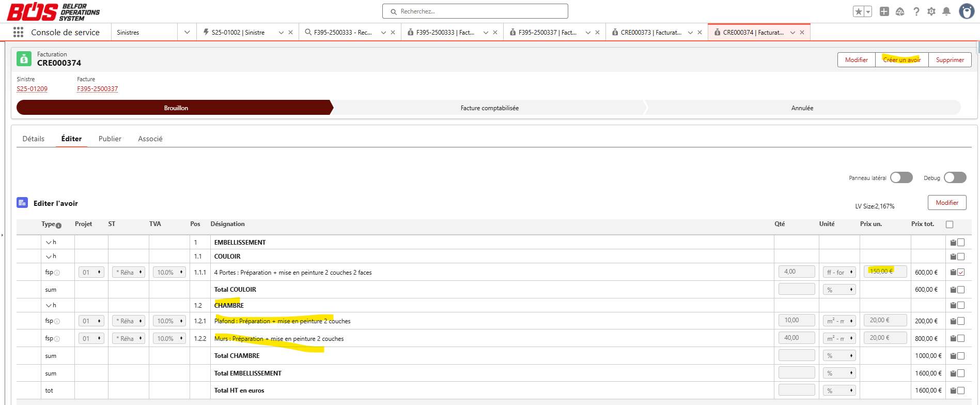Click the Supprimer button
Screen dimensions: 980x405
click(950, 60)
